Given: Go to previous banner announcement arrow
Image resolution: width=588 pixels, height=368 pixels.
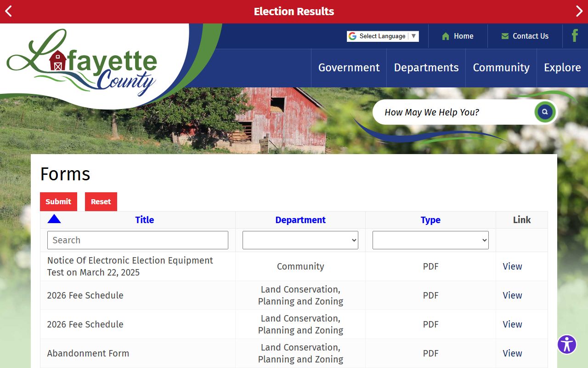Looking at the screenshot, I should [x=8, y=11].
